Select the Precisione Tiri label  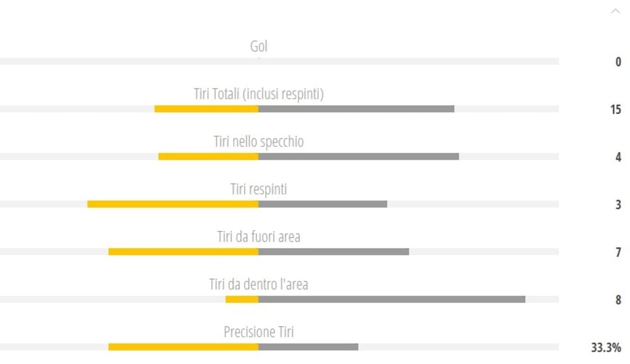pos(259,332)
